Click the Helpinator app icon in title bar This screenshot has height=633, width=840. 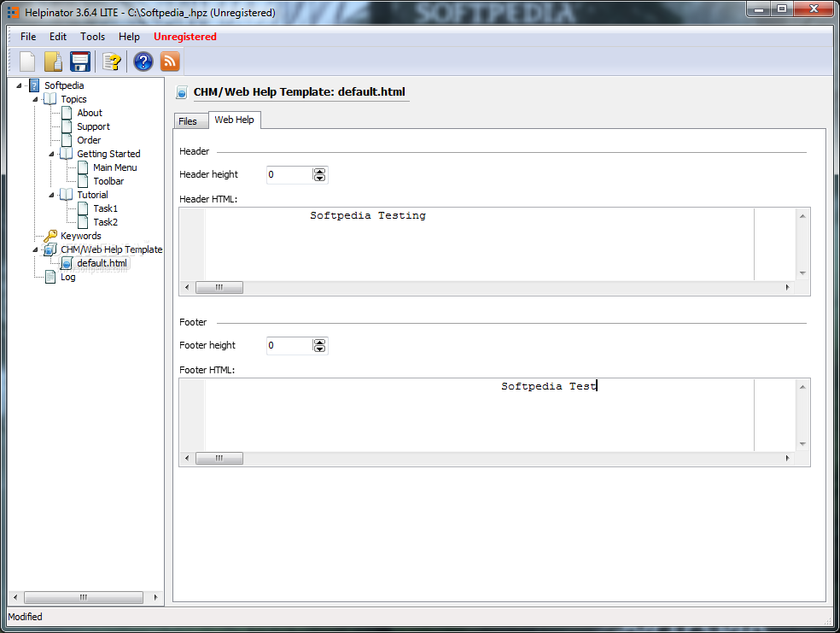coord(13,12)
